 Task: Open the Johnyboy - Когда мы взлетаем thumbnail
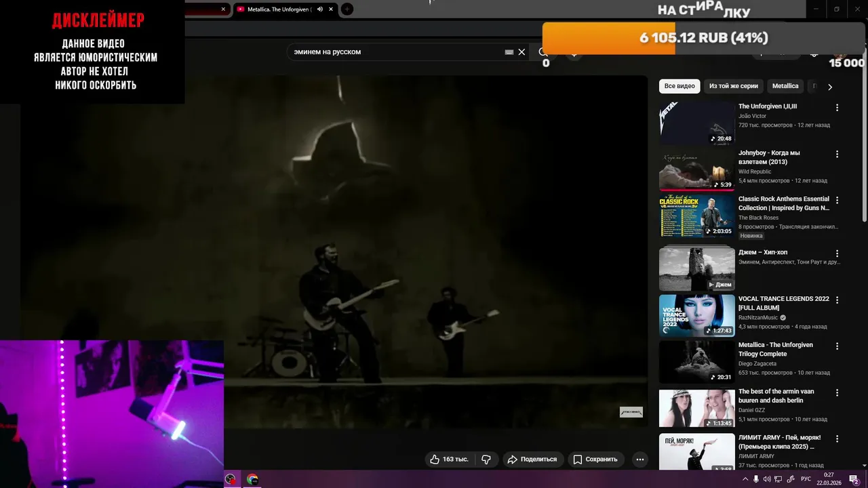697,169
